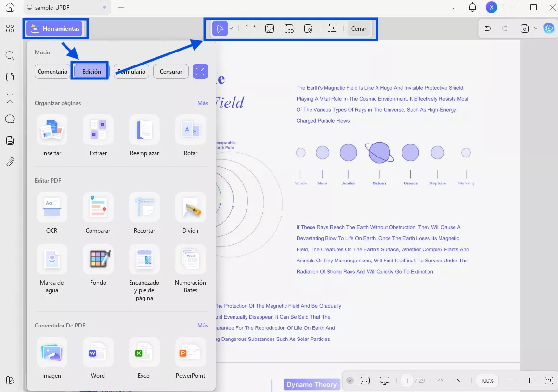
Task: Open the bookmarks sidebar icon
Action: click(10, 98)
